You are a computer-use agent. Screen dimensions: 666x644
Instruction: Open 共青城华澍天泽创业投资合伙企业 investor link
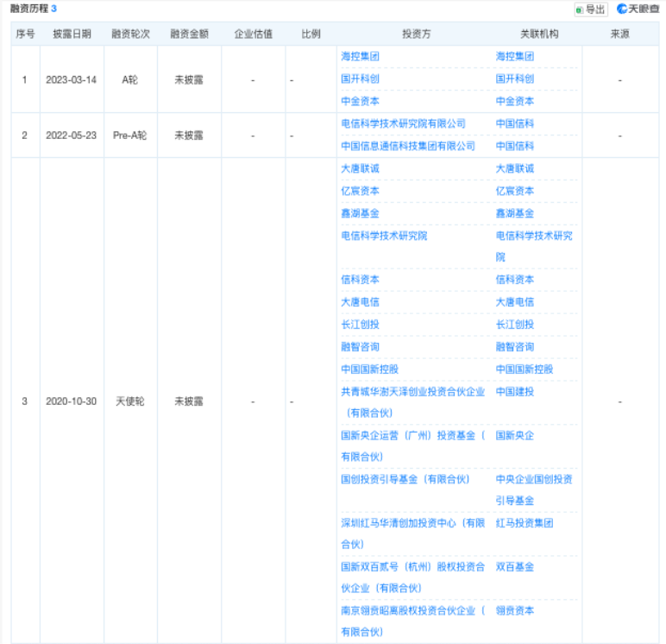pos(412,392)
